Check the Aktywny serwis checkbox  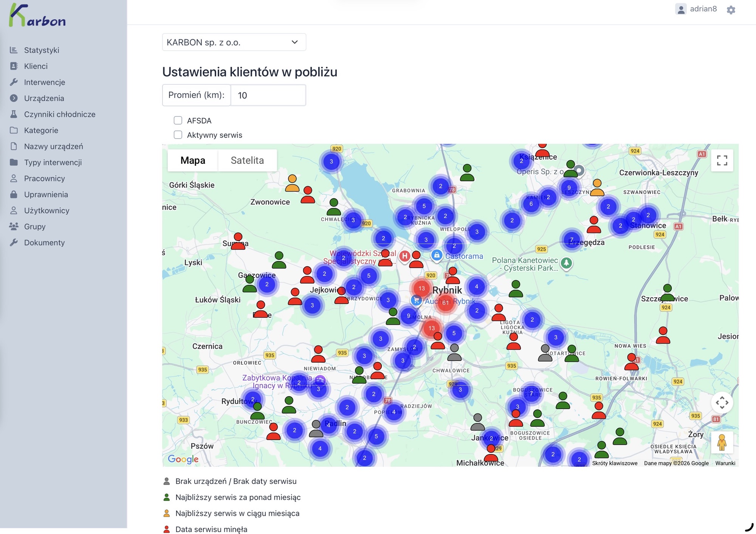click(178, 135)
